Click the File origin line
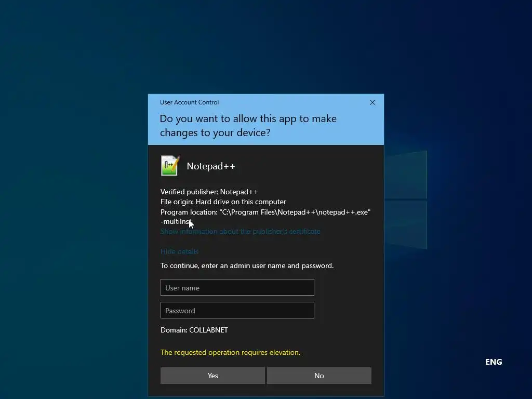This screenshot has width=532, height=399. pyautogui.click(x=223, y=202)
